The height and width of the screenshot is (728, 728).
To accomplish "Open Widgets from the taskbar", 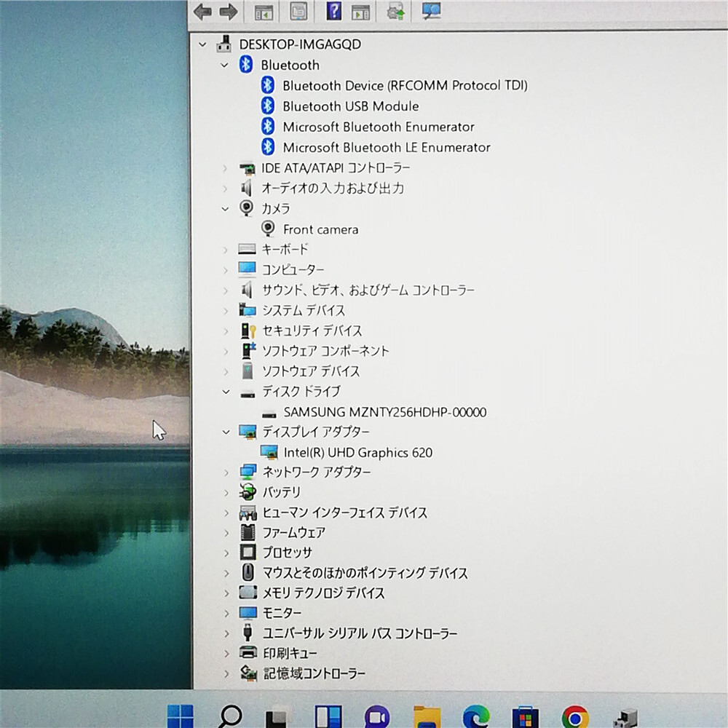I will (x=328, y=716).
